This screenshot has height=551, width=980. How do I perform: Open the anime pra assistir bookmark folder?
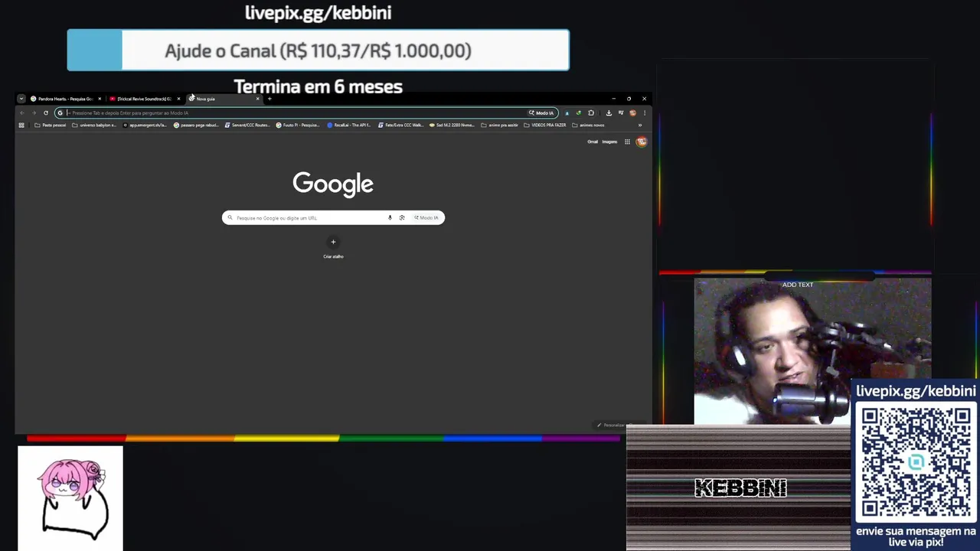[500, 125]
